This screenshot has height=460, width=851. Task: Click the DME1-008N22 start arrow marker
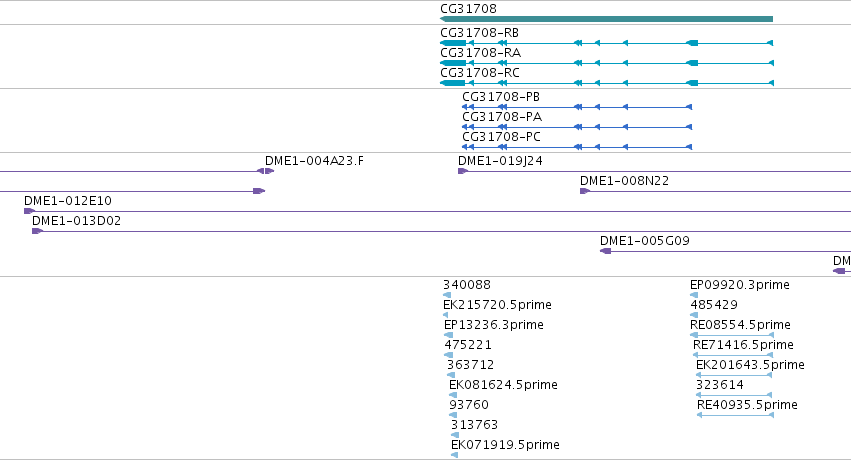[x=585, y=191]
